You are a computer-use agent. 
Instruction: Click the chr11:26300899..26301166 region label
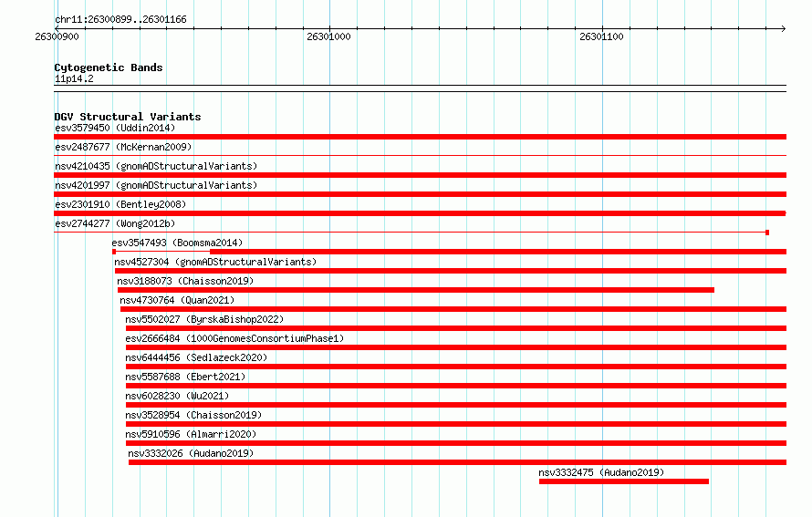point(120,19)
